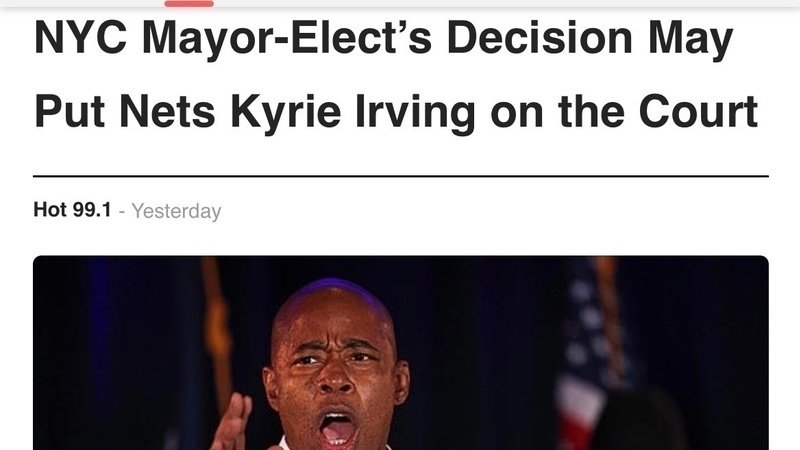Click the raised hand in photo
The width and height of the screenshot is (800, 450).
click(x=233, y=422)
